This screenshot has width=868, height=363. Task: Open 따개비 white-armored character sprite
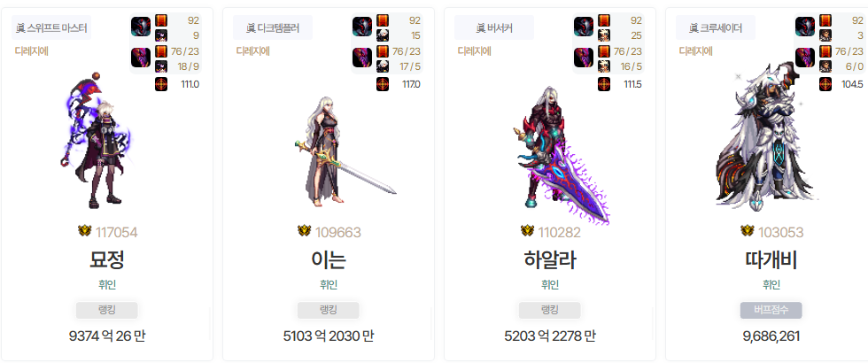point(763,137)
